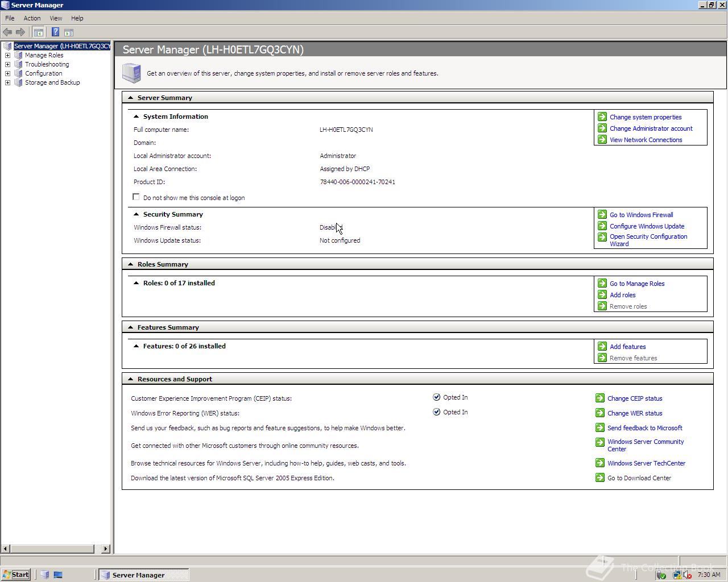Screen dimensions: 728x582
Task: Follow the Go to Windows Firewall link
Action: click(x=642, y=215)
